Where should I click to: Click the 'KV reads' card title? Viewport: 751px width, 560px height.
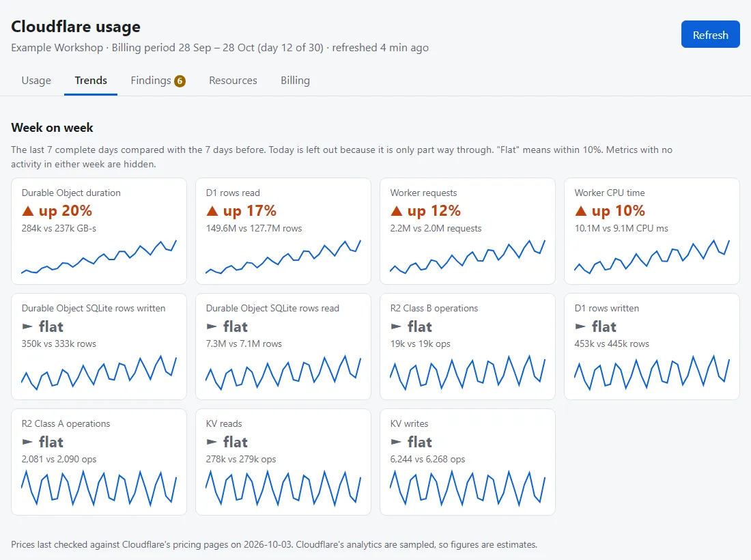(x=224, y=423)
